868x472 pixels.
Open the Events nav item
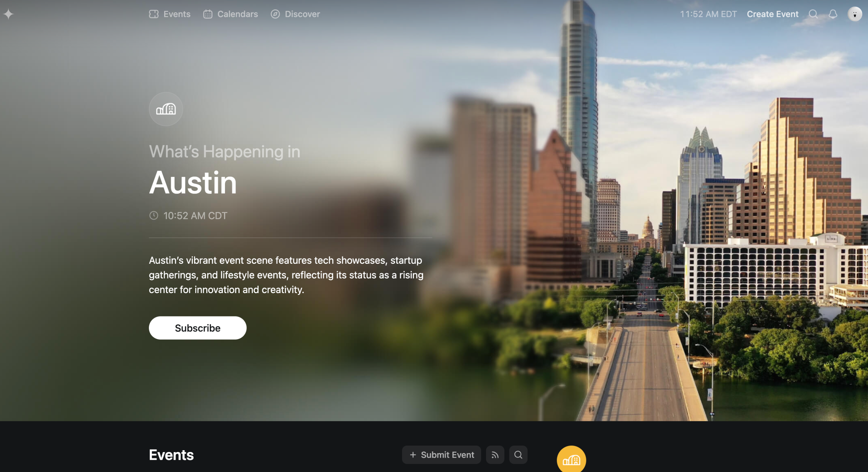click(x=170, y=14)
